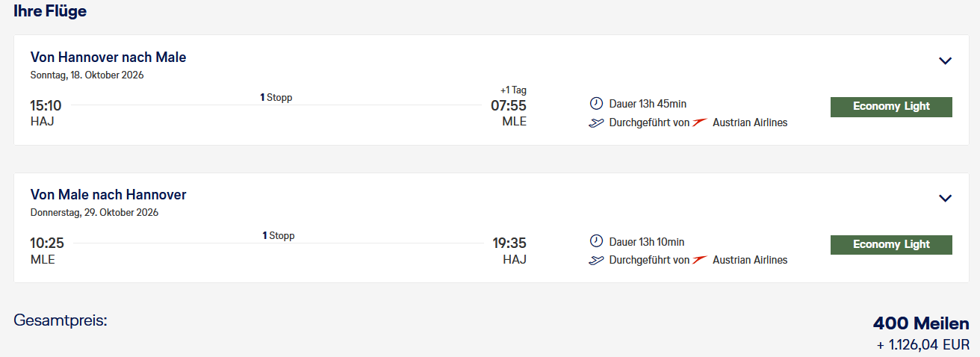Click the outbound "1 Stopp" label
The height and width of the screenshot is (357, 980).
[x=276, y=97]
